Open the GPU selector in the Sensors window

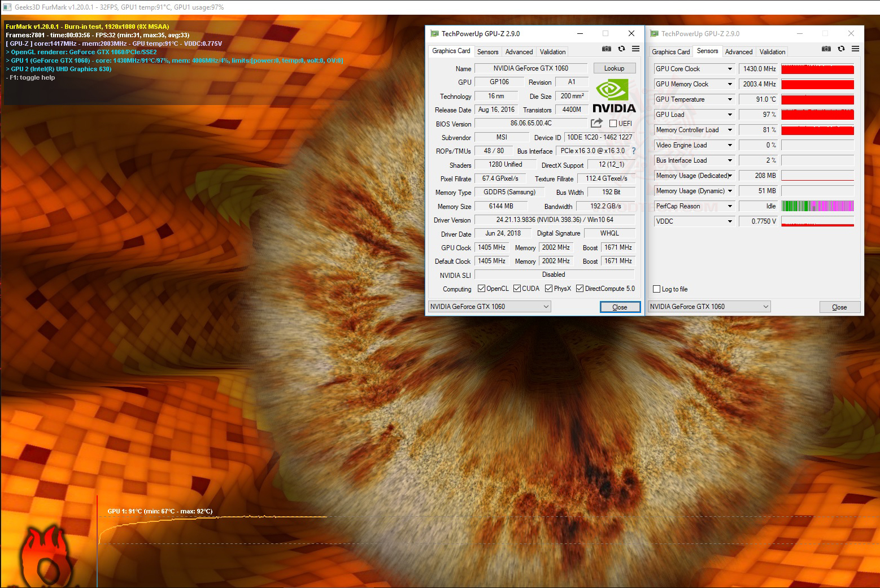tap(709, 307)
